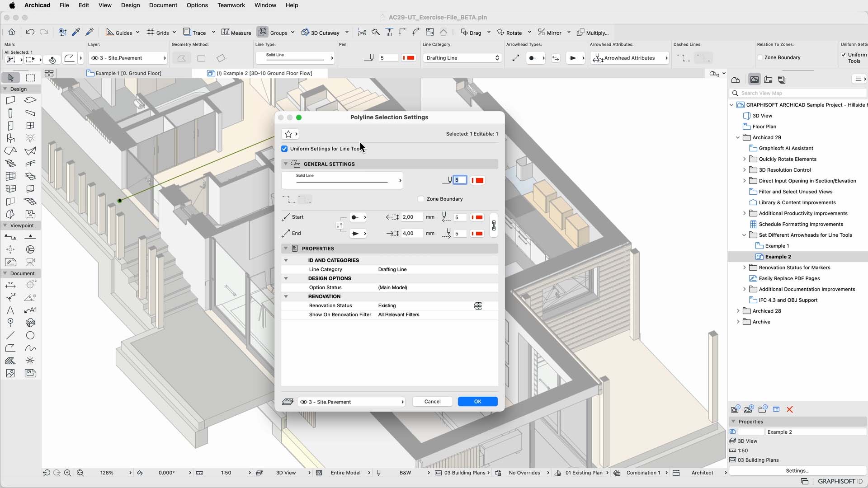Click the Cancel button
This screenshot has height=488, width=868.
[432, 402]
